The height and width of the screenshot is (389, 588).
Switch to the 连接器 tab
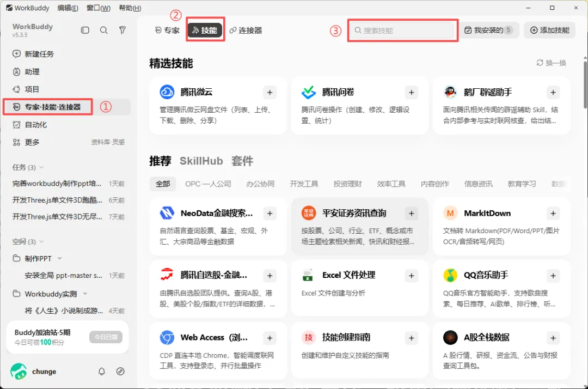[246, 31]
